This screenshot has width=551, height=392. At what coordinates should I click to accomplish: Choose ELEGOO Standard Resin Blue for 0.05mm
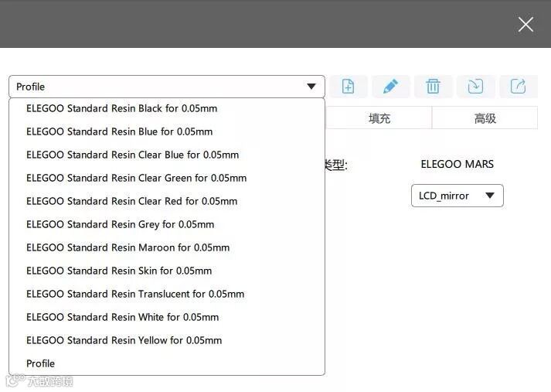[167, 131]
